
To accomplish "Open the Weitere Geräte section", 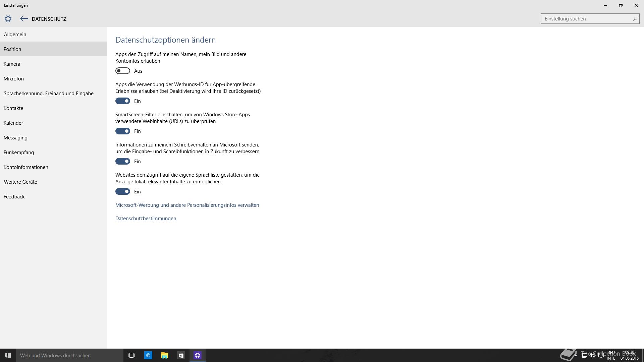I will click(x=54, y=182).
